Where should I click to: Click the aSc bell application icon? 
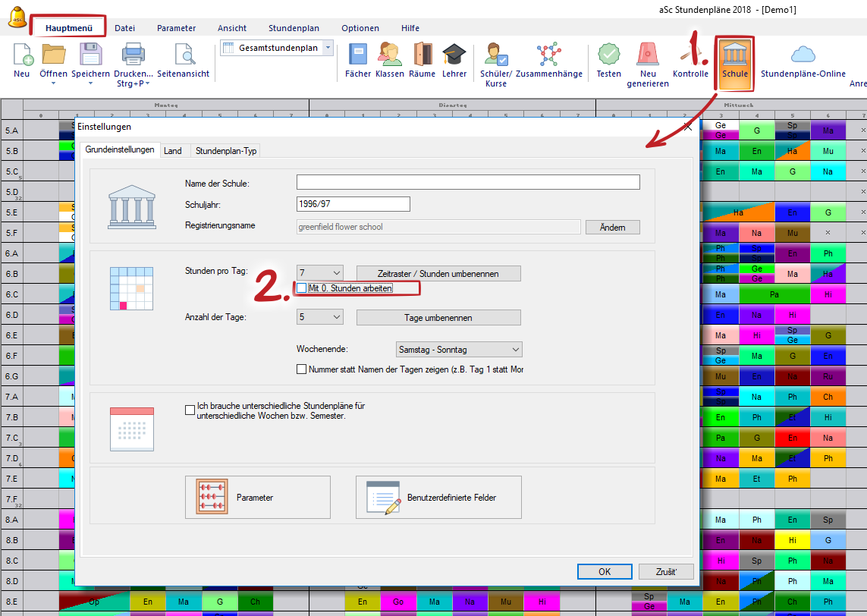tap(17, 17)
